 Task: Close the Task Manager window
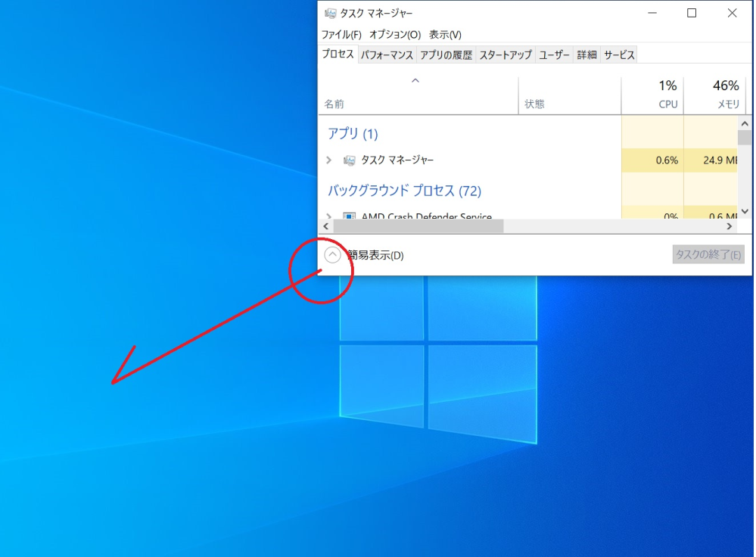click(x=732, y=13)
